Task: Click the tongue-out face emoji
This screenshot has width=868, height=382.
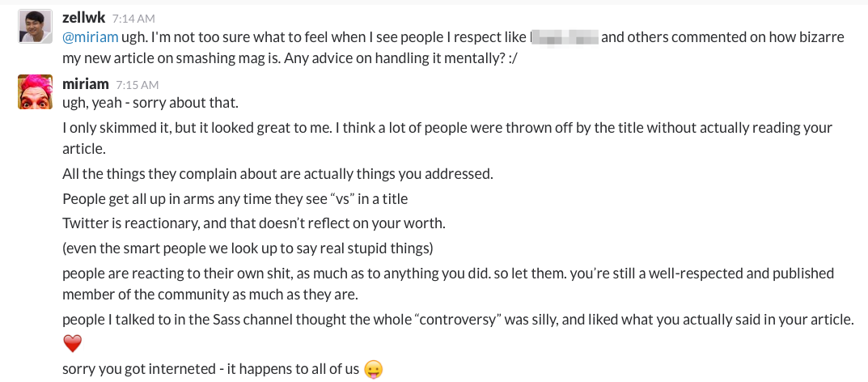Action: pyautogui.click(x=373, y=369)
